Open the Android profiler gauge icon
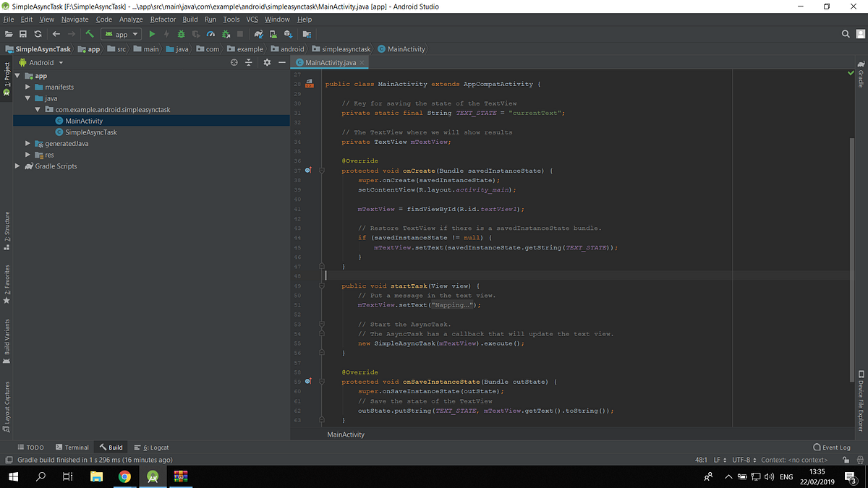 pos(210,34)
